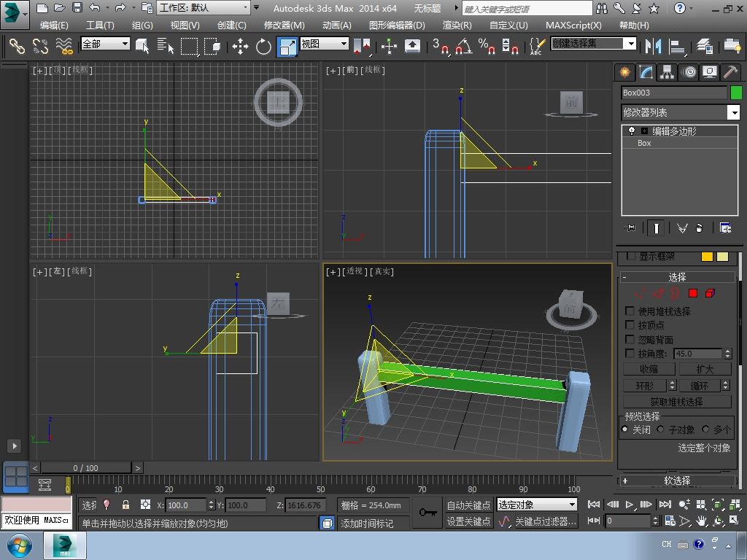Open the 工作区 workspace dropdown

(204, 7)
